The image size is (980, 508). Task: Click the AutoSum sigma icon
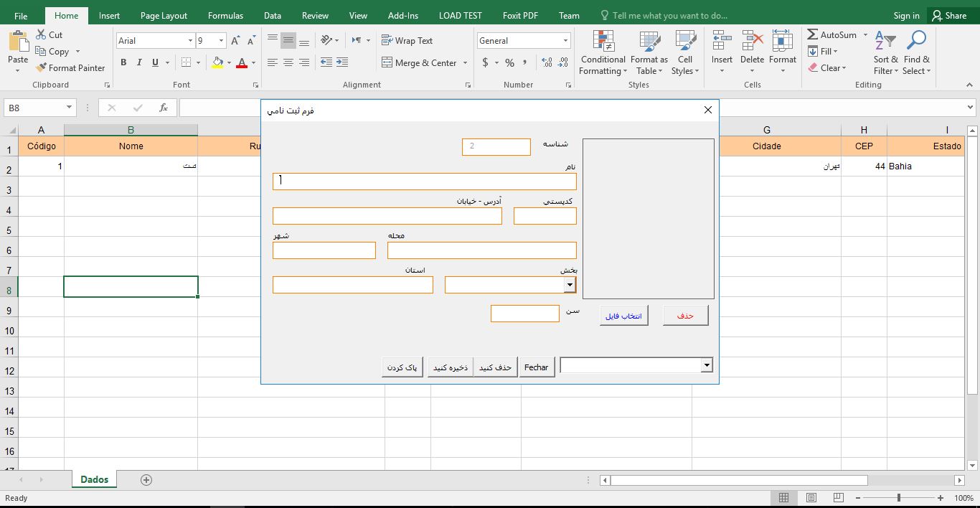pyautogui.click(x=813, y=34)
